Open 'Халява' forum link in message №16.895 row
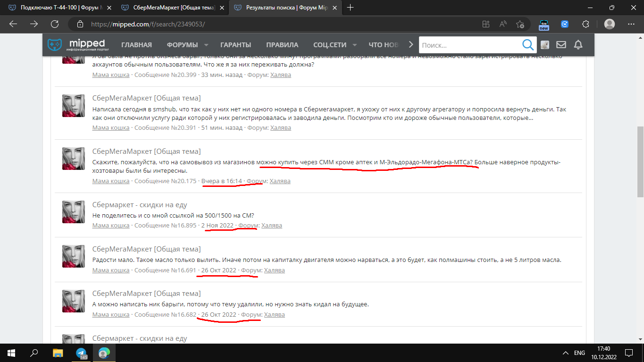Screen dimensions: 644x362 [x=272, y=225]
